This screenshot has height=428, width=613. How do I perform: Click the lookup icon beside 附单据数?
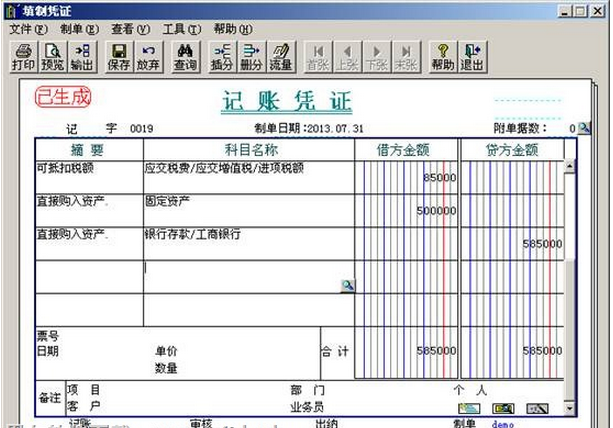point(584,128)
